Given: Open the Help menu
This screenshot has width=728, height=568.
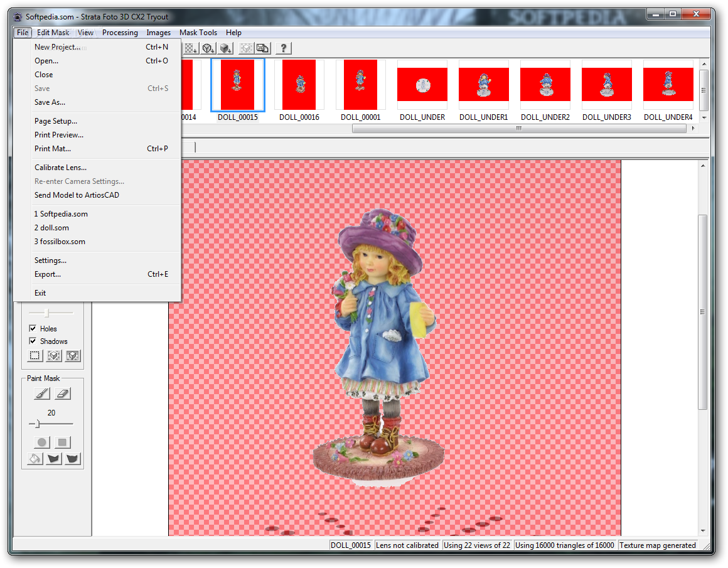Looking at the screenshot, I should coord(233,33).
